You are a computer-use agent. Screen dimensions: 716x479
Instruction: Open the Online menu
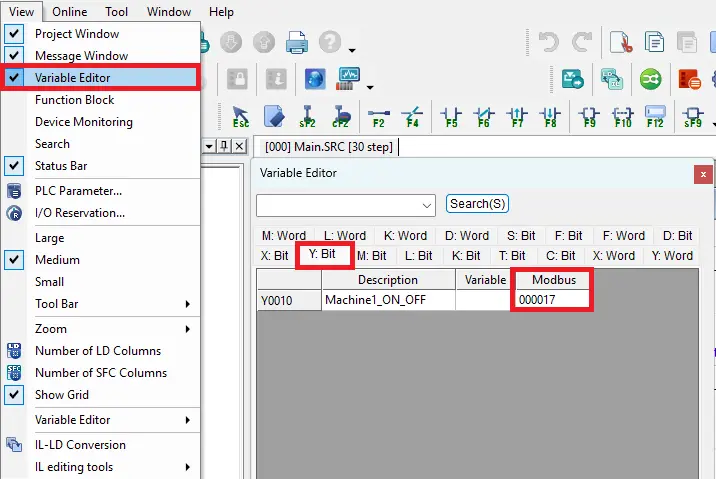[x=69, y=12]
